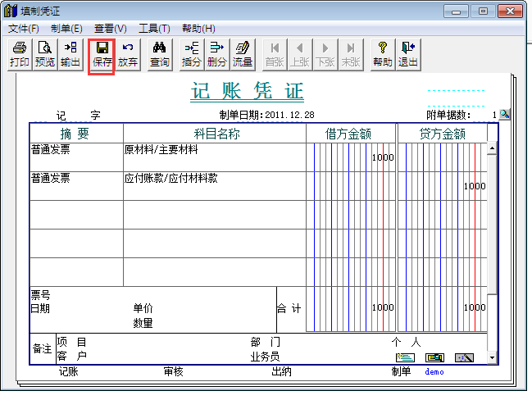
Task: Click the 流量 cash flow icon
Action: click(x=242, y=54)
